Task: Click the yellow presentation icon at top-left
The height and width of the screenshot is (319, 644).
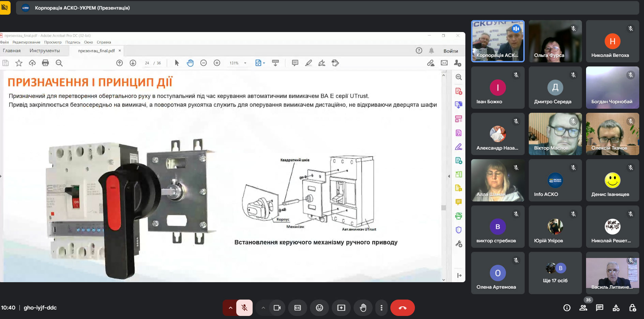Action: 5,7
